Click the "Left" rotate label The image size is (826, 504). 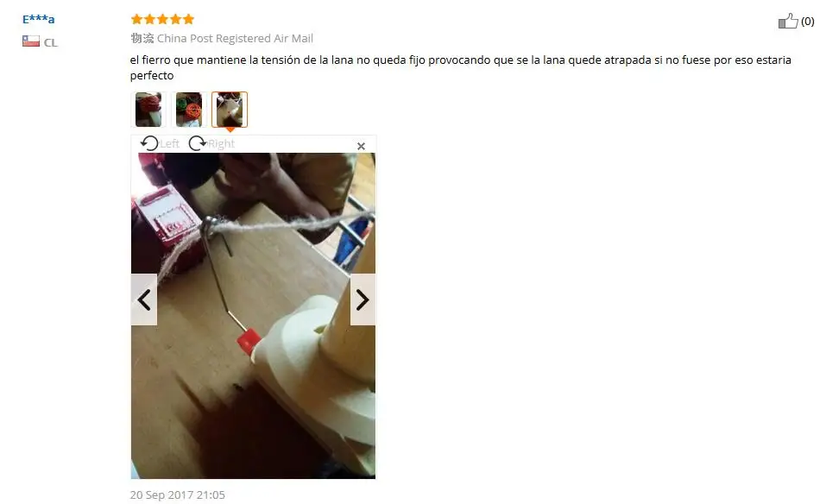coord(170,144)
